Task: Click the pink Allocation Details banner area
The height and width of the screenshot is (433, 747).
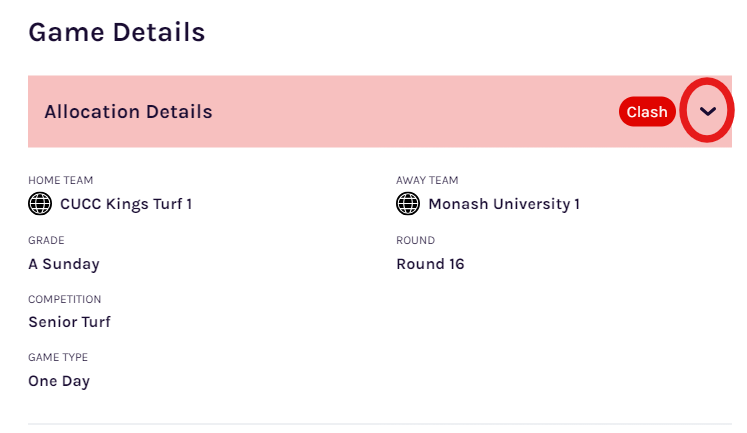Action: coord(380,111)
